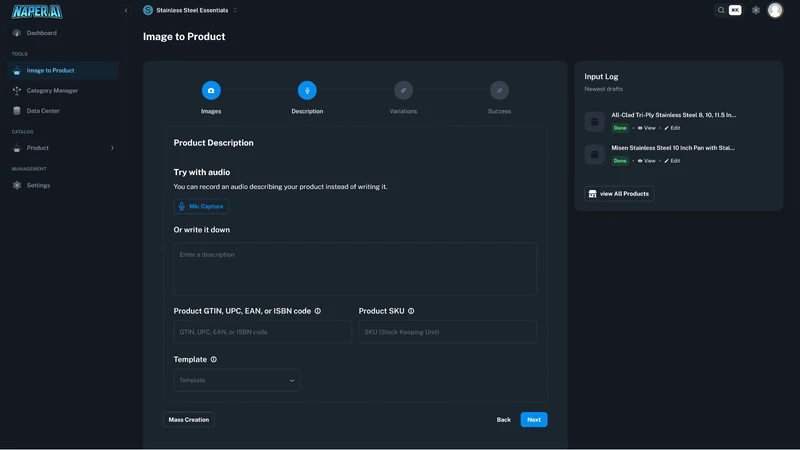
Task: Open Category Manager tool
Action: pyautogui.click(x=52, y=90)
